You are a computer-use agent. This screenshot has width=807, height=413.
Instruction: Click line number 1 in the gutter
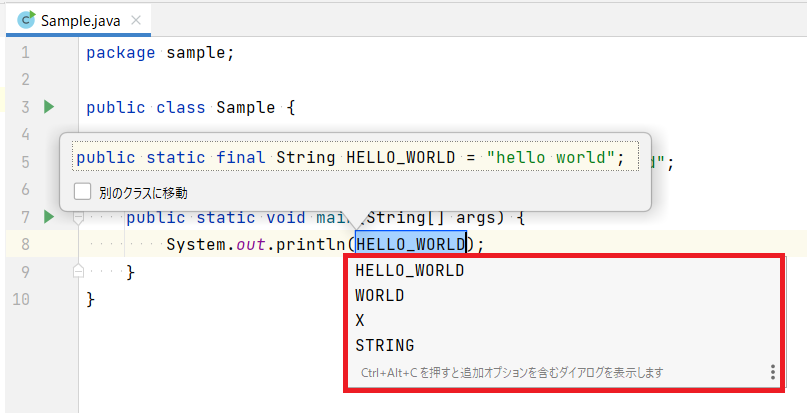(x=25, y=53)
